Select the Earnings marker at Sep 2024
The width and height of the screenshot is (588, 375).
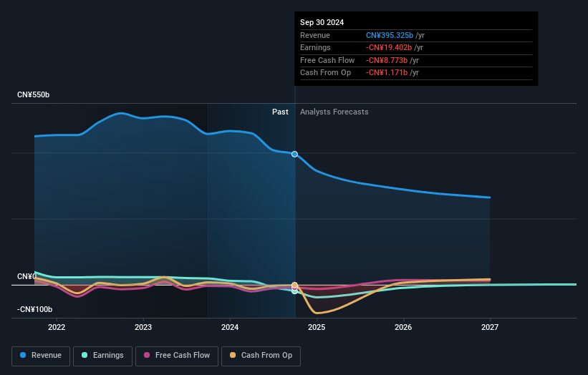(x=295, y=291)
